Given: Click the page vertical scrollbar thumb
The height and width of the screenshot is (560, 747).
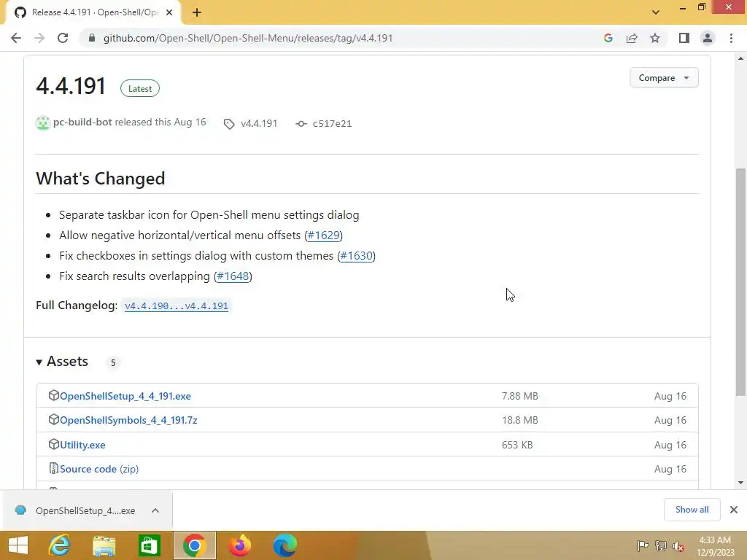Looking at the screenshot, I should coord(740,282).
